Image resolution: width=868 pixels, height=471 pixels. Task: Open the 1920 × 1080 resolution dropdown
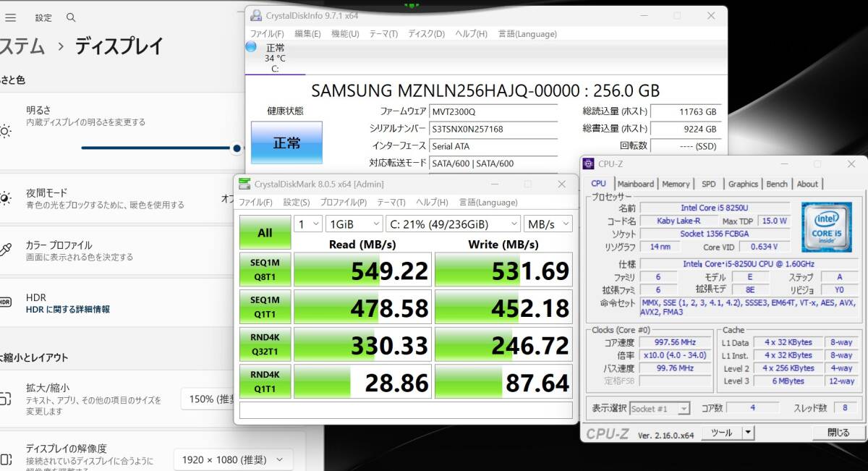[x=233, y=459]
